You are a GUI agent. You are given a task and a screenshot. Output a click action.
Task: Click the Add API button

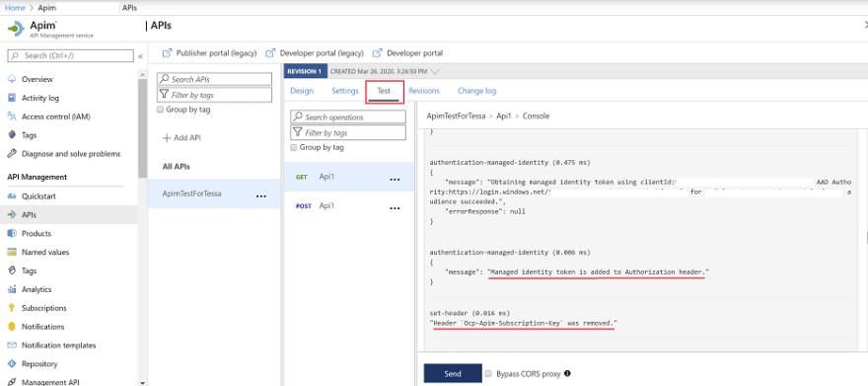pyautogui.click(x=181, y=138)
